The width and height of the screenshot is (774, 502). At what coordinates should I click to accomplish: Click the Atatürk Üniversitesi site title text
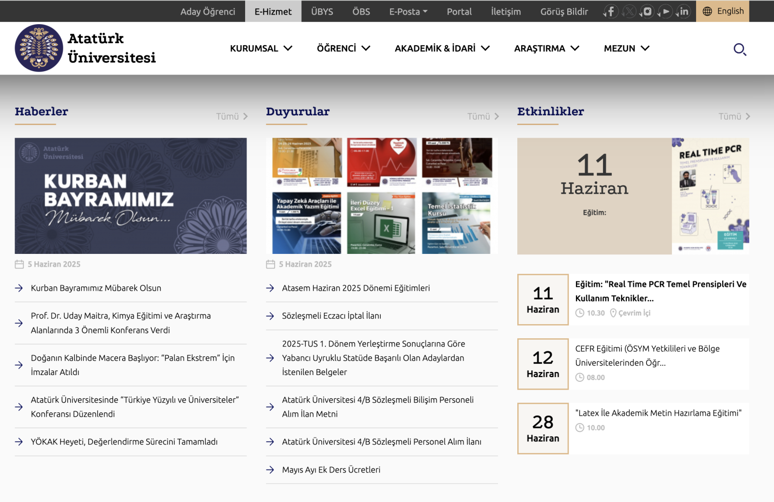(x=112, y=48)
